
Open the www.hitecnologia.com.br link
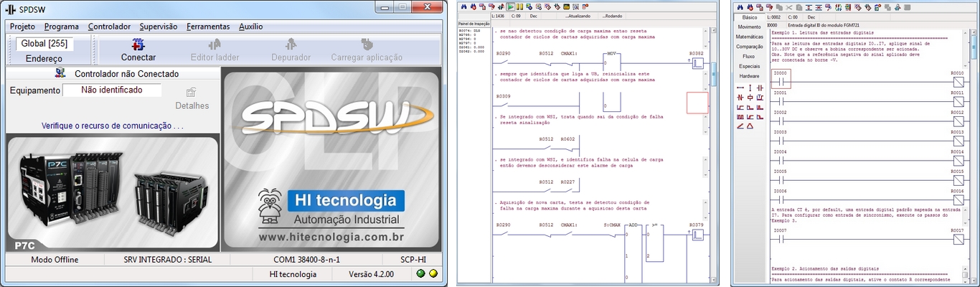[331, 237]
